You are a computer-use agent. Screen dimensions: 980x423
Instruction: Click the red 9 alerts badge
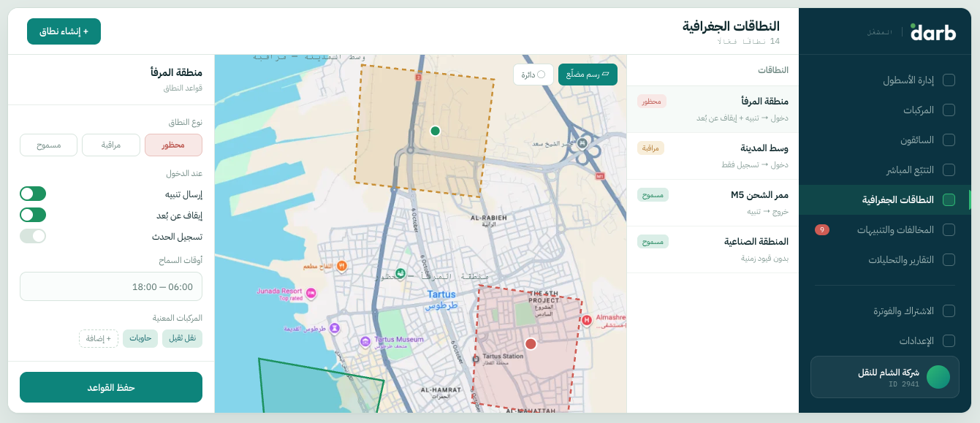(x=822, y=230)
